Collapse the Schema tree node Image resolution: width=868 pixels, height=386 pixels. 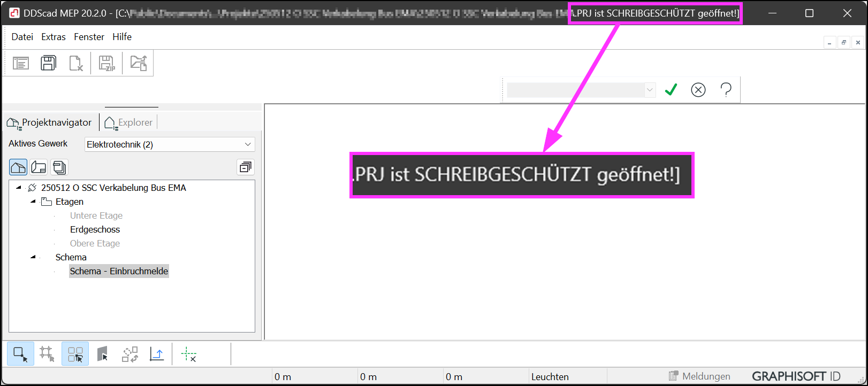[33, 257]
